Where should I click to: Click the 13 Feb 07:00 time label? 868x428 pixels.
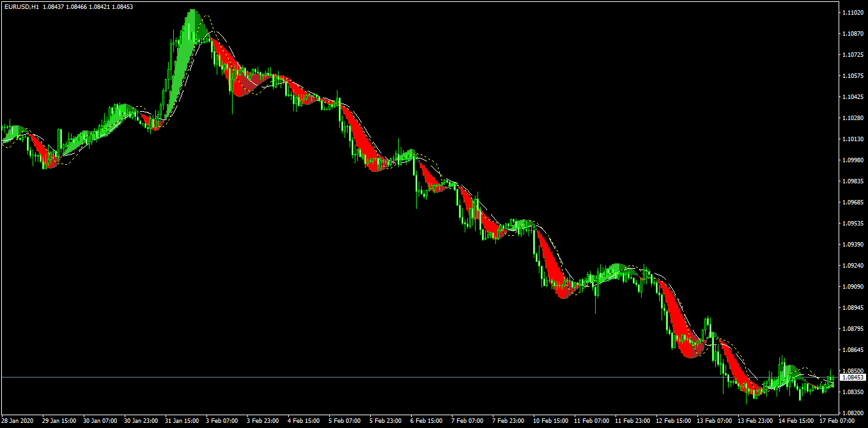[x=714, y=422]
